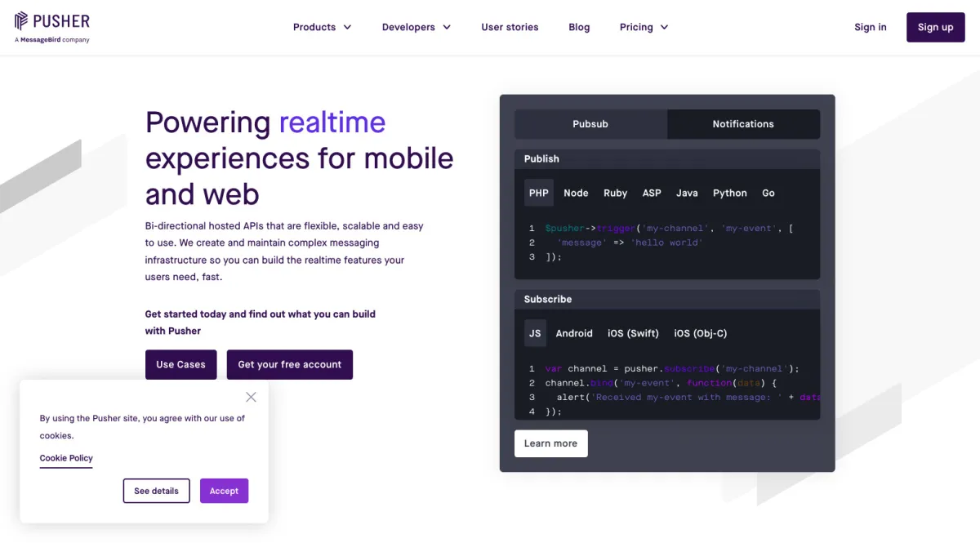This screenshot has width=980, height=543.
Task: Click the Subscribe section heading
Action: pyautogui.click(x=548, y=299)
